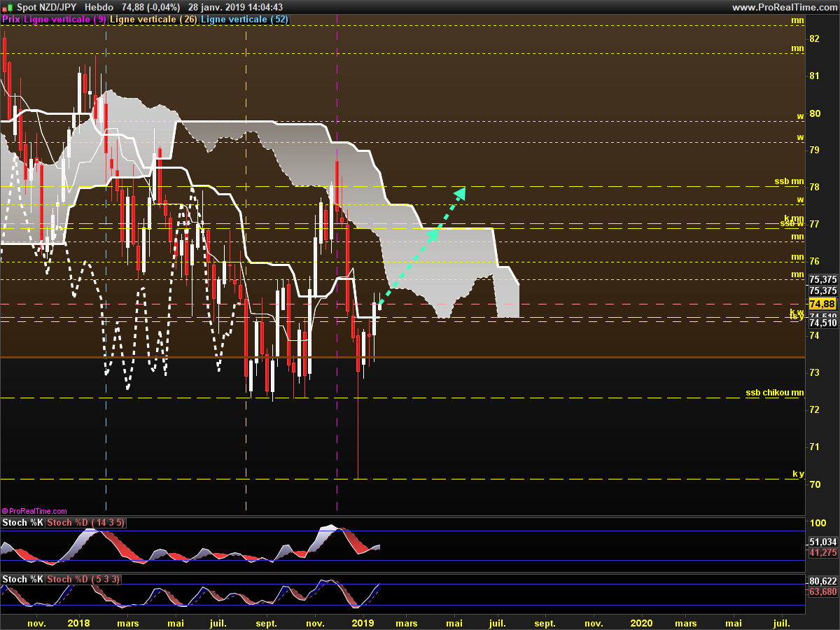Click the ssb chikou mn level label
This screenshot has height=630, width=840.
coord(775,393)
